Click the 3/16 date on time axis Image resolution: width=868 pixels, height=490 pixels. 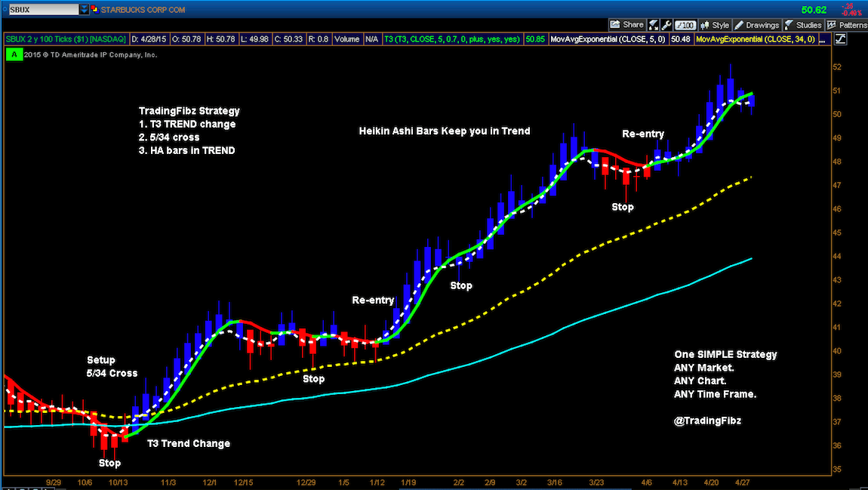555,482
